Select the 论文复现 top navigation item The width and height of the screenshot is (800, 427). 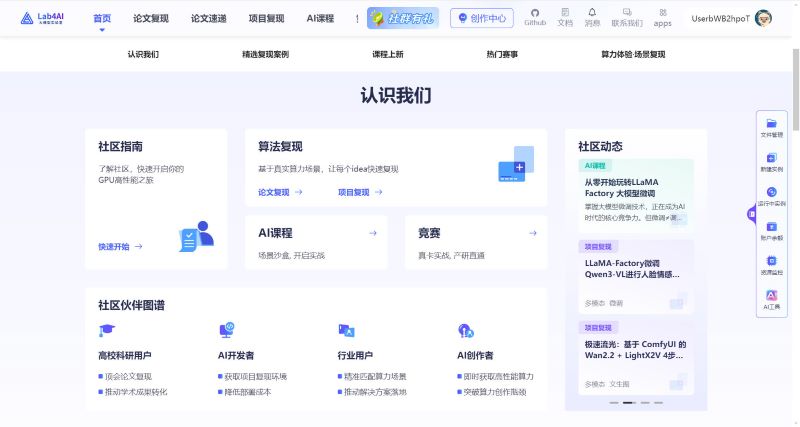click(x=149, y=18)
